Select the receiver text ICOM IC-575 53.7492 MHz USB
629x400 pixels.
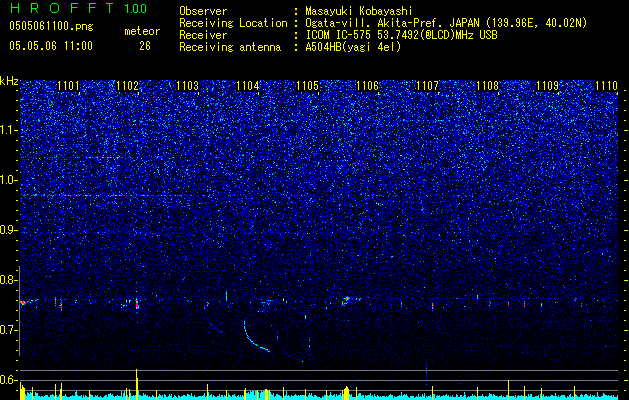(401, 35)
